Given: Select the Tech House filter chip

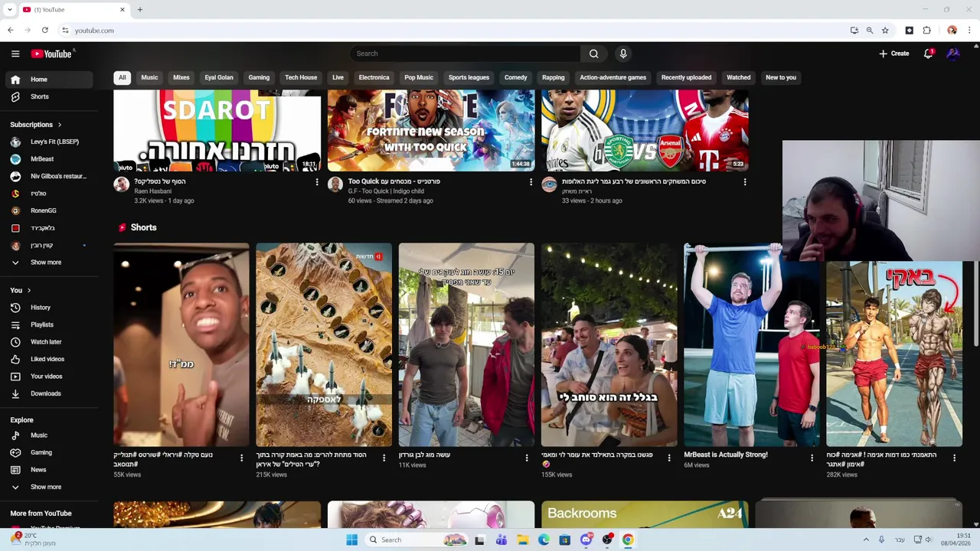Looking at the screenshot, I should pos(301,77).
